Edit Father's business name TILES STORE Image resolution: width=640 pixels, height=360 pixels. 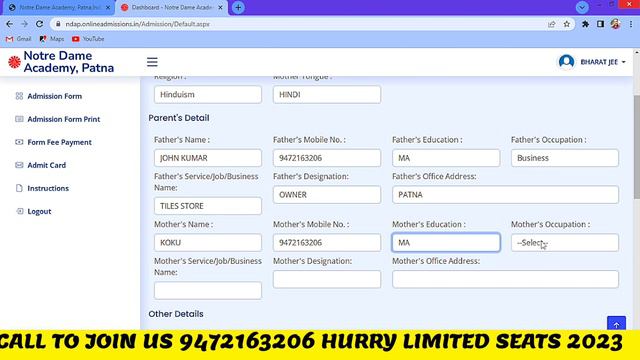(x=208, y=206)
